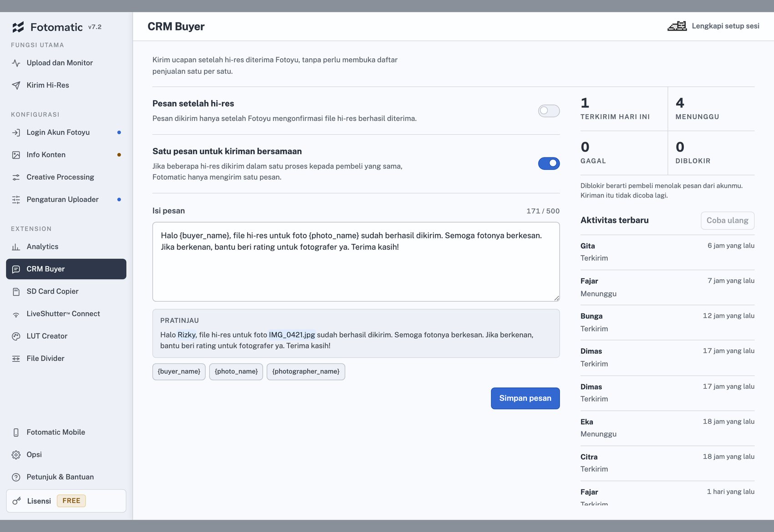This screenshot has width=774, height=532.
Task: Go to Kirim Hi-Res section
Action: (x=66, y=85)
